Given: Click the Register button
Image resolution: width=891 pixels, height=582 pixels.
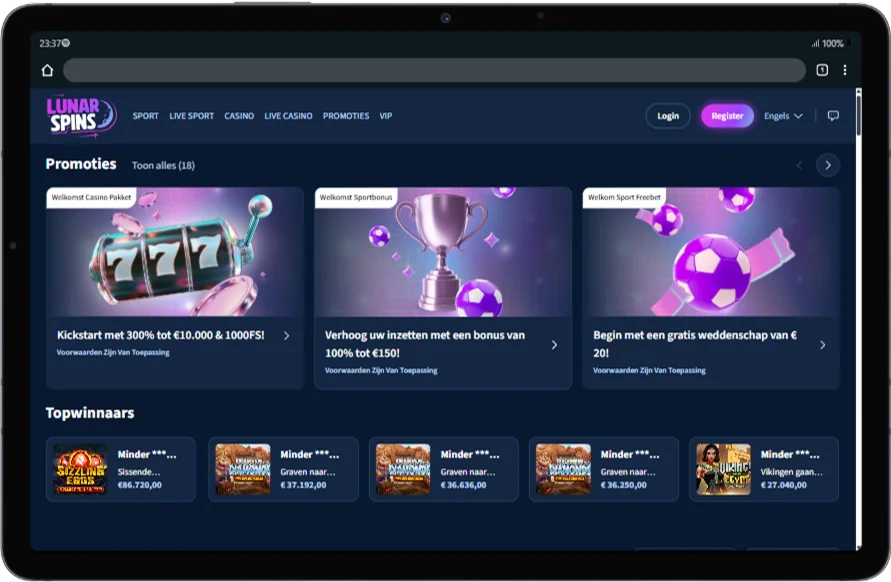Looking at the screenshot, I should [x=727, y=116].
